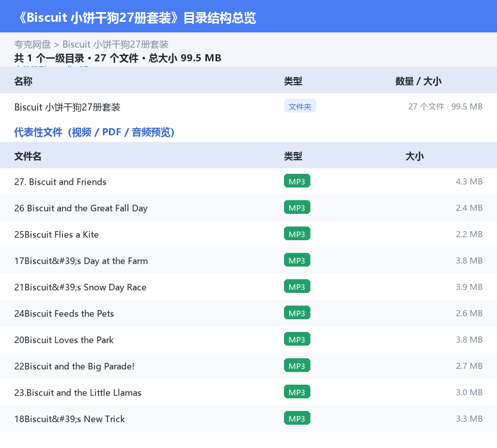The width and height of the screenshot is (497, 448).
Task: Click the MP3 badge for the Big Parade!
Action: [297, 365]
